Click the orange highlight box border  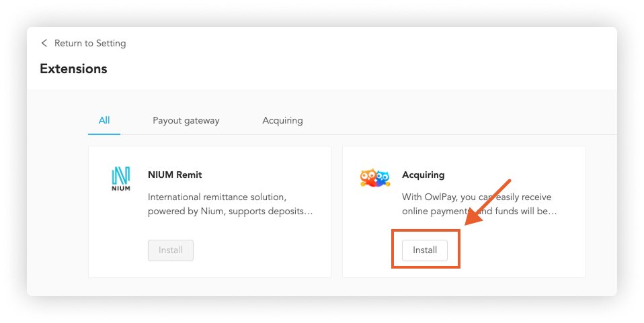[393, 249]
